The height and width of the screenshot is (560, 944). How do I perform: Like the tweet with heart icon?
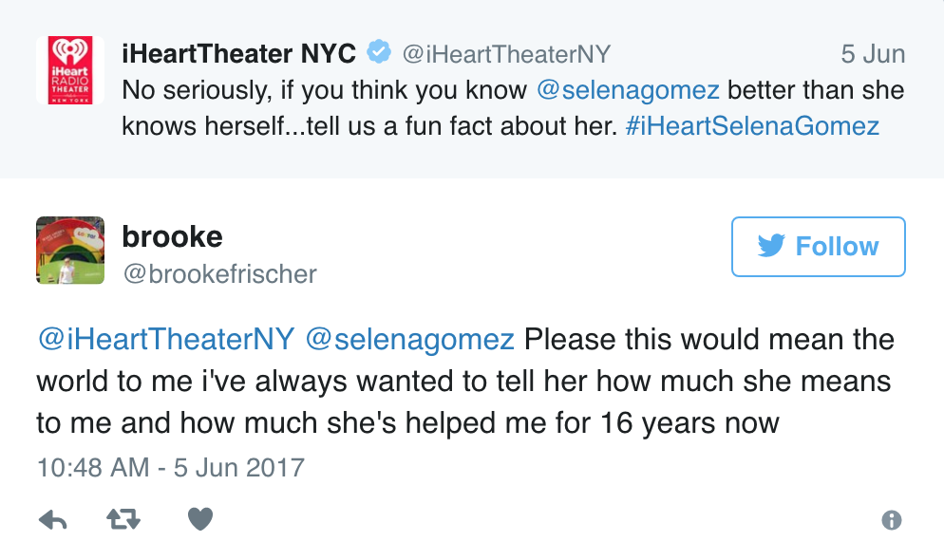pyautogui.click(x=199, y=519)
